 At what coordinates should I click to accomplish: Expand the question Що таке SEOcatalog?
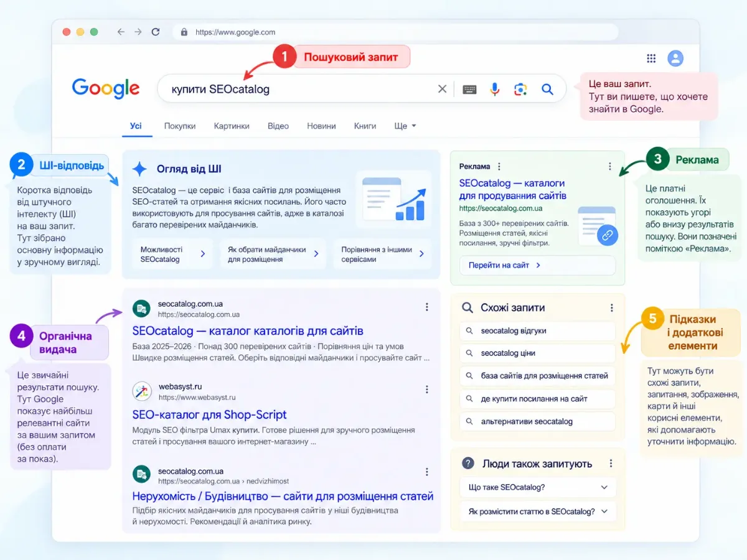[x=539, y=487]
